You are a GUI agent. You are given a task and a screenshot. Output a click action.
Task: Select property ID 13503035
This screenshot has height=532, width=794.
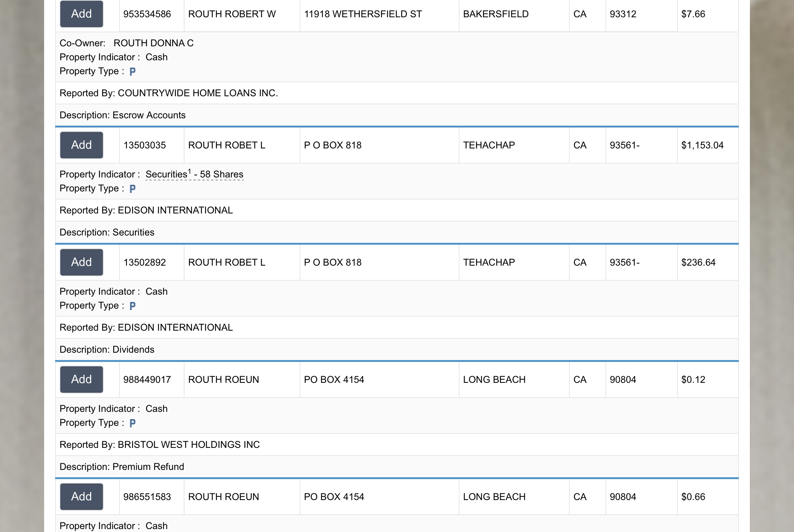144,145
